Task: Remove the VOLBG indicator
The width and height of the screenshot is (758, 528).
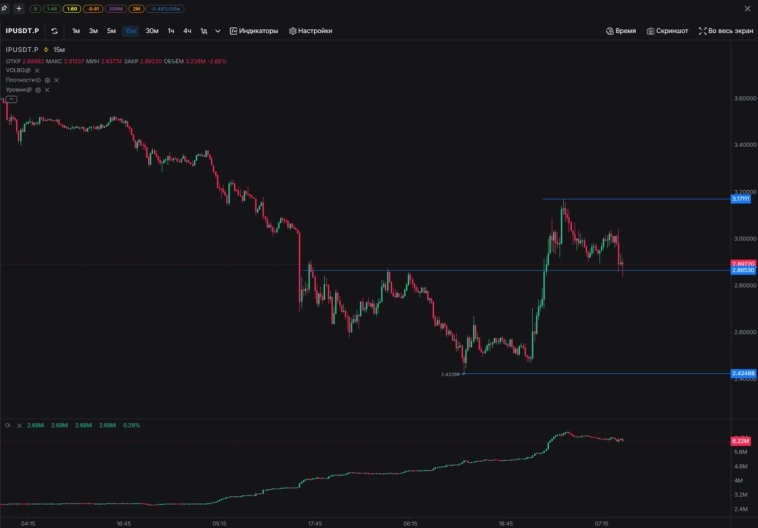Action: (37, 71)
